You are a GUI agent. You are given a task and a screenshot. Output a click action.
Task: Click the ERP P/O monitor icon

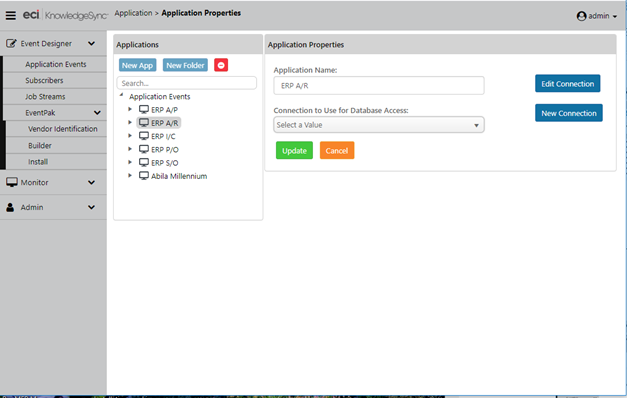[144, 149]
